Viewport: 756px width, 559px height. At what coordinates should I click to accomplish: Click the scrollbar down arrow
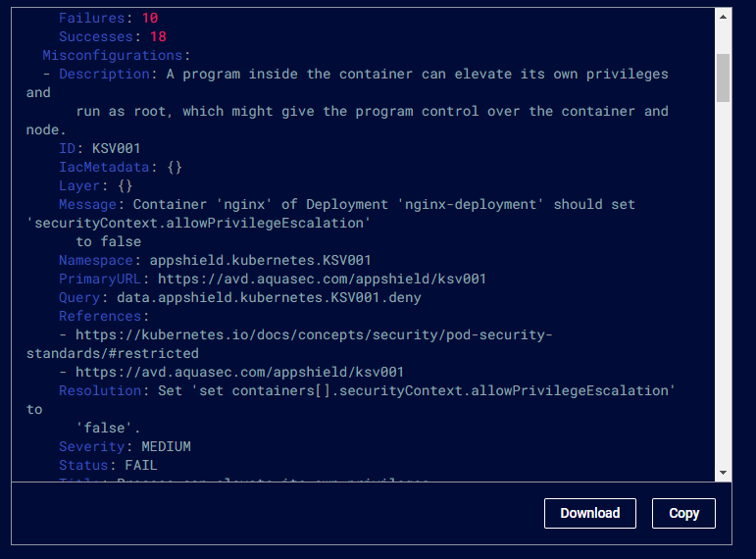point(723,473)
